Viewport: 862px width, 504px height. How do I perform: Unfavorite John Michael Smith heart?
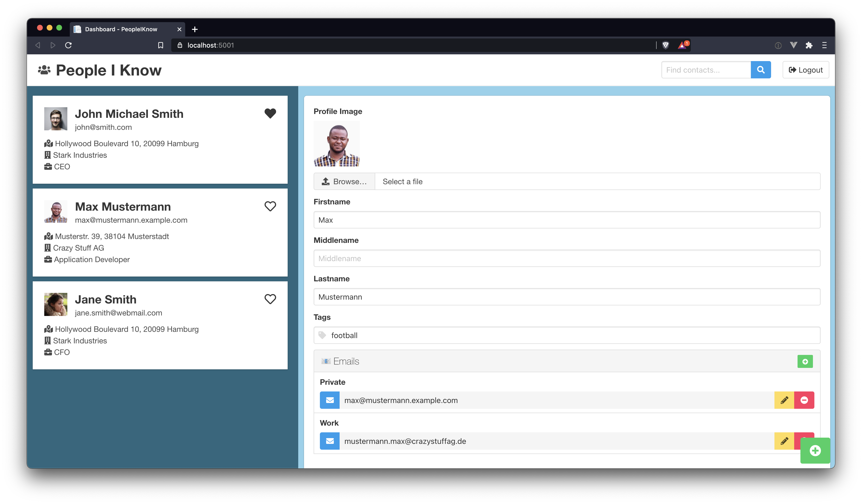(270, 113)
